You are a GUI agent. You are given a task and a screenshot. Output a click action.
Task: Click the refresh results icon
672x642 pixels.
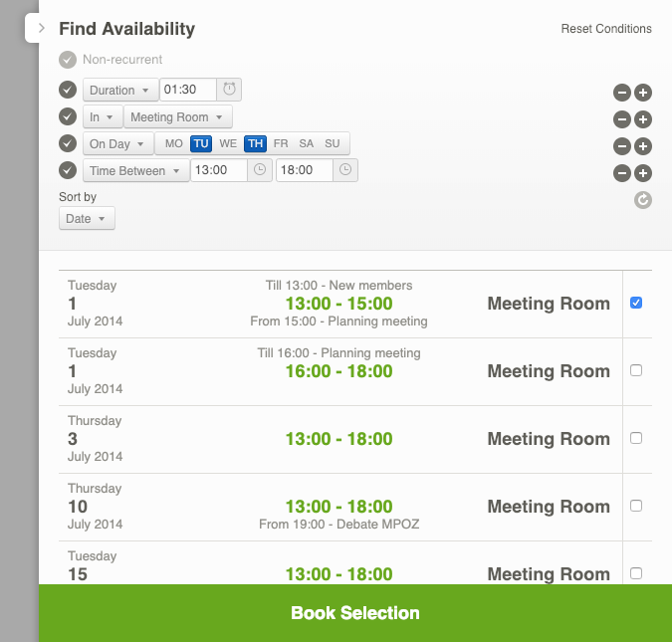643,200
